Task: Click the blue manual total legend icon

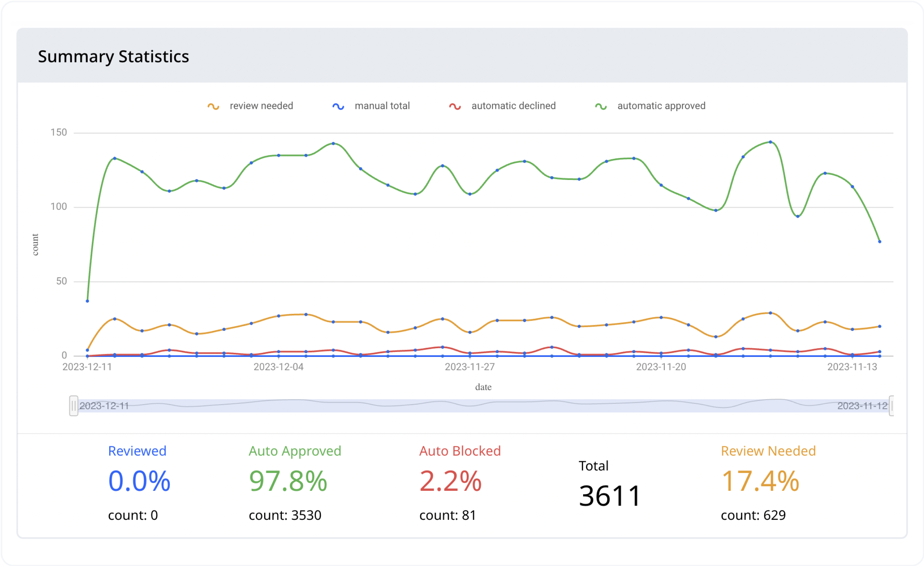Action: tap(338, 107)
